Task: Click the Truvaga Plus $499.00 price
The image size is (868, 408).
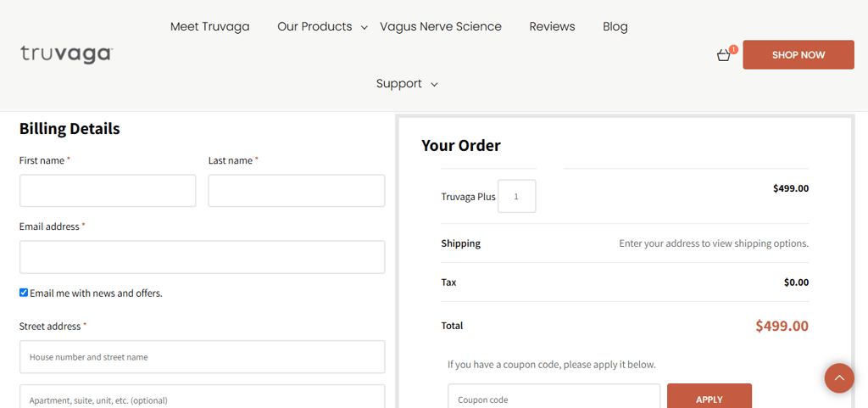Action: 791,188
